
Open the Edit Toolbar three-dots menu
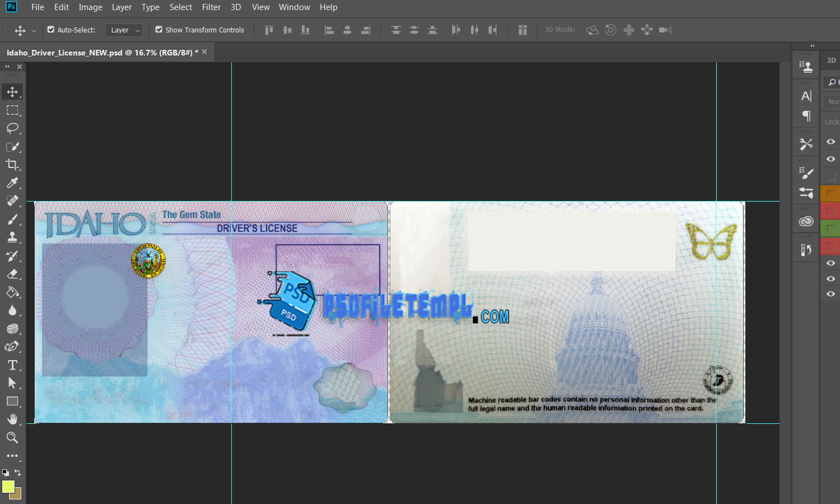click(12, 455)
